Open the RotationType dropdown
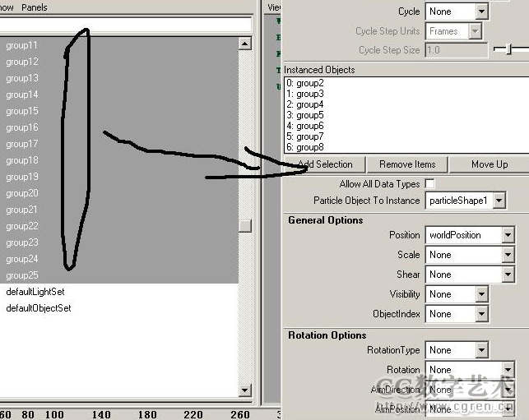 click(x=457, y=350)
